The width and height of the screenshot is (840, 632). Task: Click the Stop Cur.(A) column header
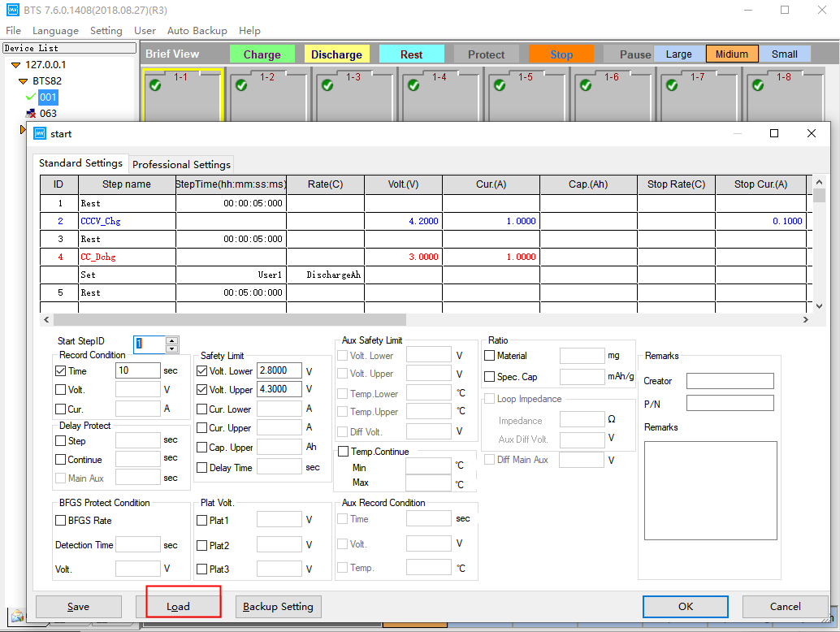(760, 184)
